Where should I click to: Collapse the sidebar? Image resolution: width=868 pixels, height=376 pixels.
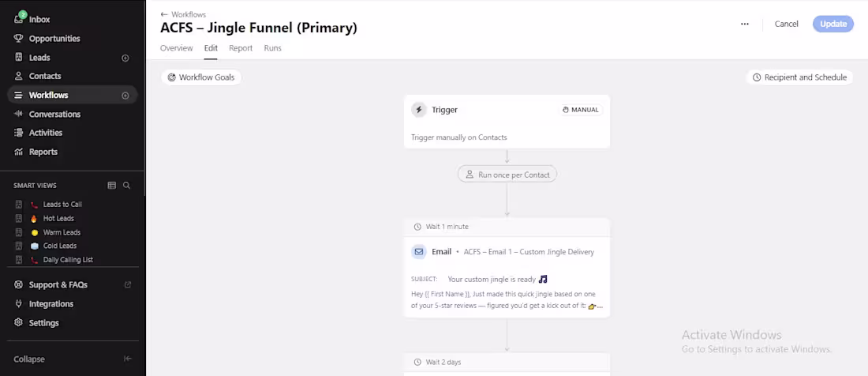(x=28, y=359)
